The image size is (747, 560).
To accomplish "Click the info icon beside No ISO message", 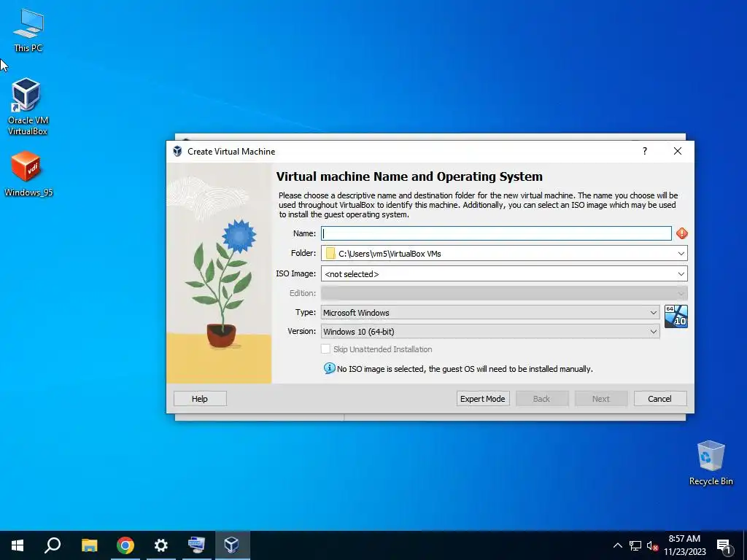I will (x=329, y=368).
